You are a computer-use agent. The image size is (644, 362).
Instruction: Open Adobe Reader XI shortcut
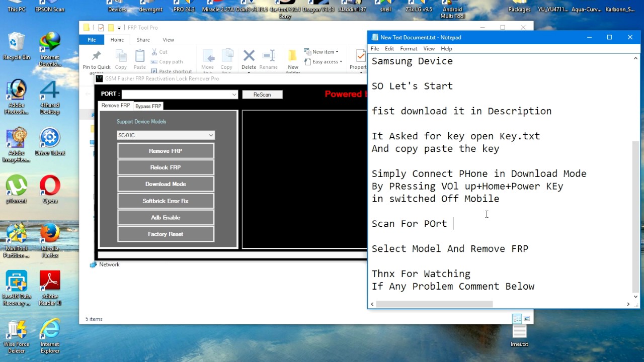50,289
